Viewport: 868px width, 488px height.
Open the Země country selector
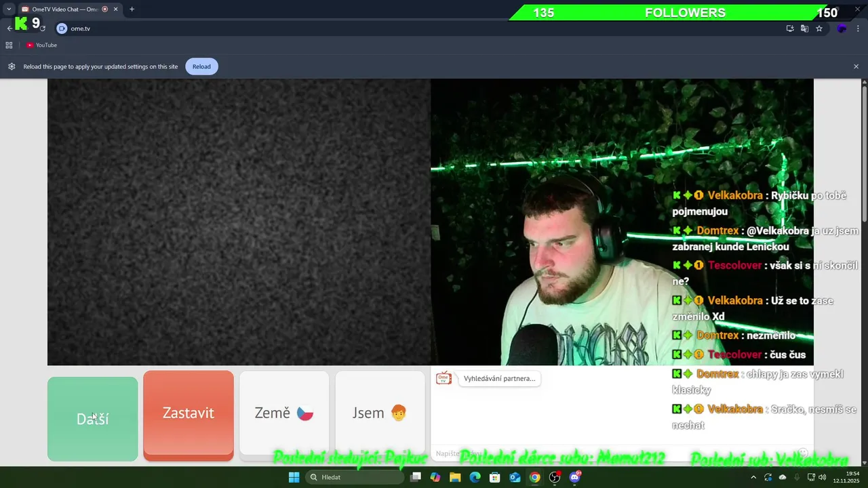(284, 413)
